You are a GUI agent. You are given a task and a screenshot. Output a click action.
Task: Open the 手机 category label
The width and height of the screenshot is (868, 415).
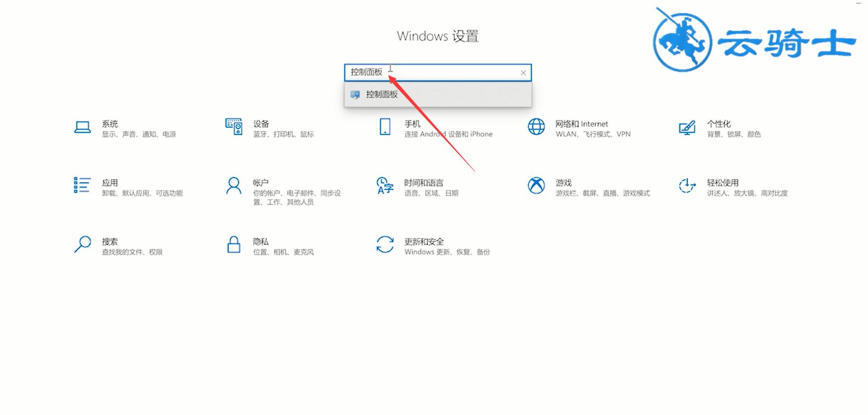click(x=412, y=124)
